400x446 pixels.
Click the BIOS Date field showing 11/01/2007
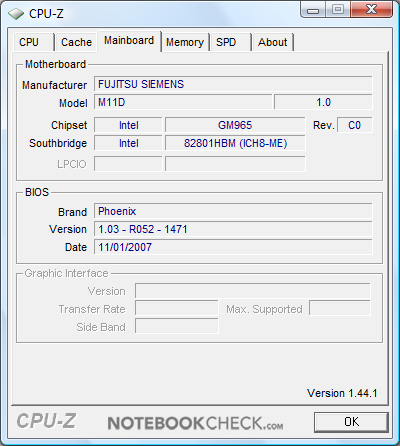tap(233, 247)
